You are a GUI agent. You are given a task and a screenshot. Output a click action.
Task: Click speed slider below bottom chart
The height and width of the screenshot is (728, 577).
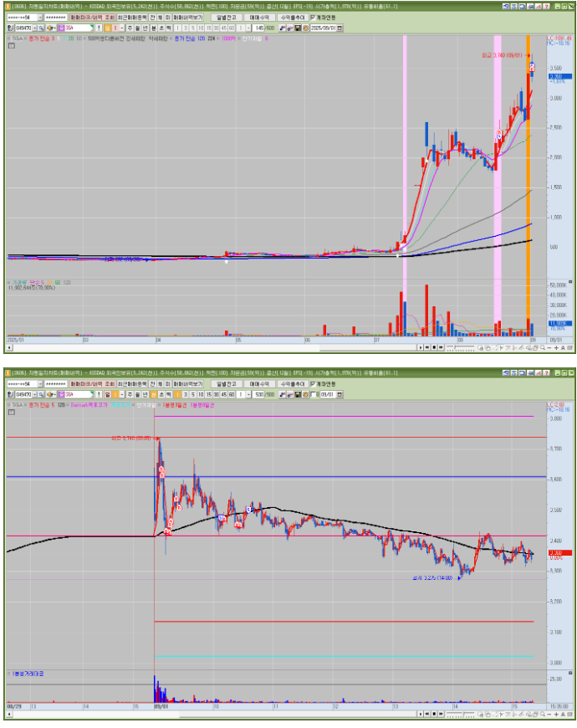[461, 714]
